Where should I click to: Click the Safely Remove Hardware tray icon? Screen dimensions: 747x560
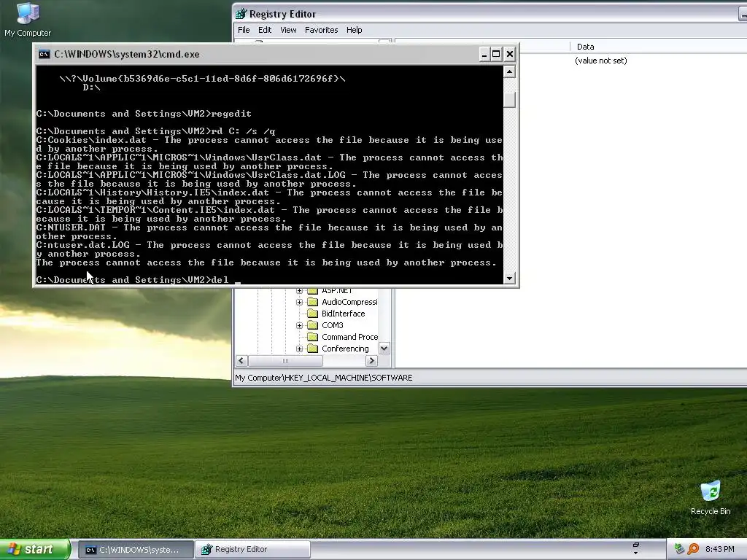point(679,549)
